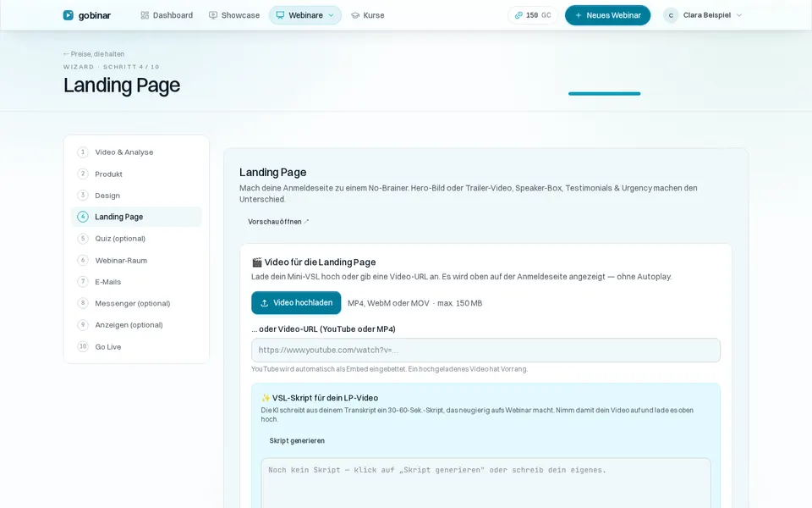Go to wizard step Produkt
Screen dimensions: 812x508
[x=136, y=174]
